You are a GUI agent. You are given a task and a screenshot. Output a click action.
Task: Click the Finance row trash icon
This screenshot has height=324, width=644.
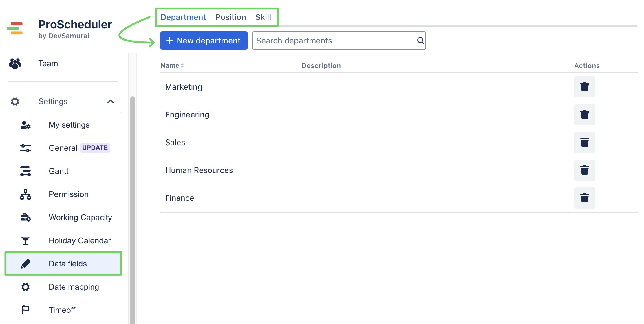coord(584,198)
